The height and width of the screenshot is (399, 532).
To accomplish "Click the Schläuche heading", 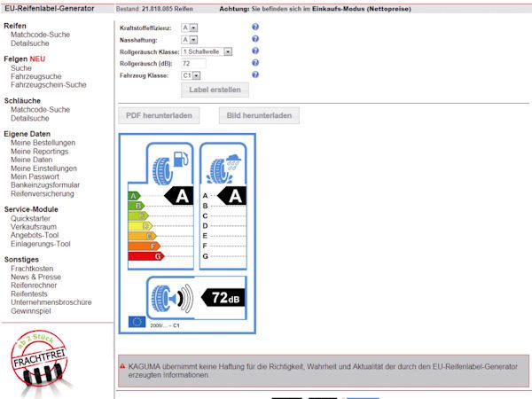I will (22, 101).
